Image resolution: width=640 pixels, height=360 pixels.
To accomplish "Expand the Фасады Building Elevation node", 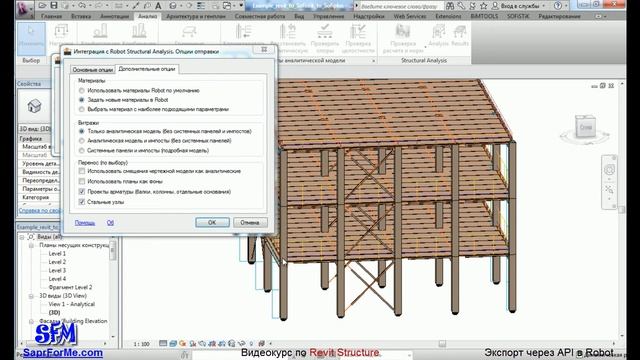I will click(x=31, y=321).
